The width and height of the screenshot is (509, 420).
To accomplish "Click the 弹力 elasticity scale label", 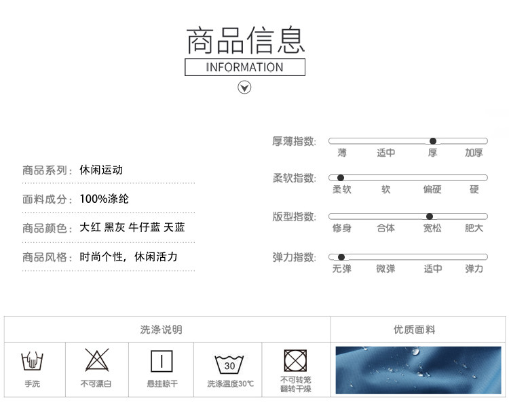I will tap(474, 269).
